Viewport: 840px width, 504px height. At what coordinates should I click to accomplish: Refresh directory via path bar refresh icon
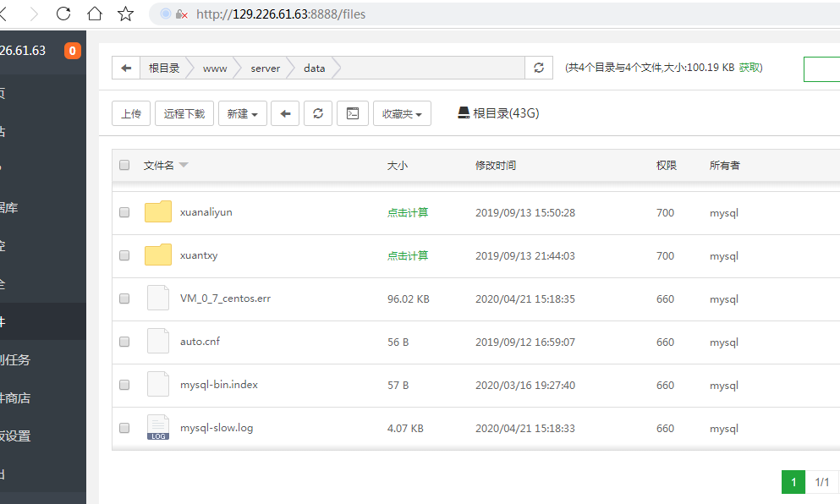coord(539,68)
